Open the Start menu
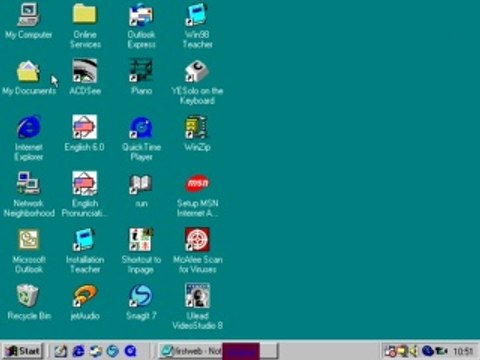The image size is (480, 360). click(22, 351)
